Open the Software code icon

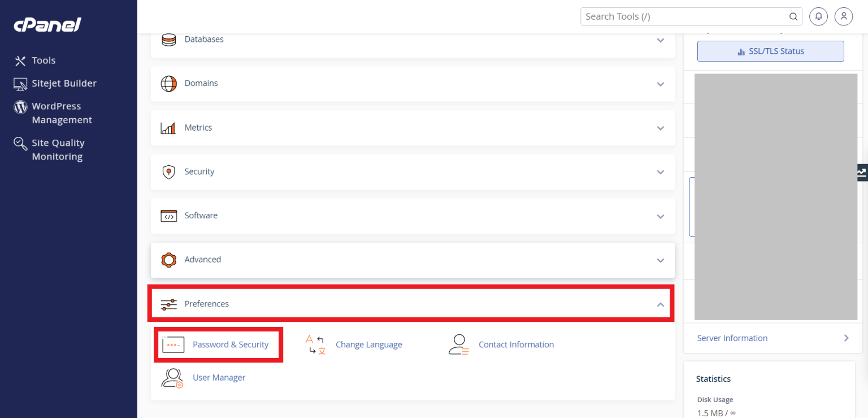click(x=168, y=216)
